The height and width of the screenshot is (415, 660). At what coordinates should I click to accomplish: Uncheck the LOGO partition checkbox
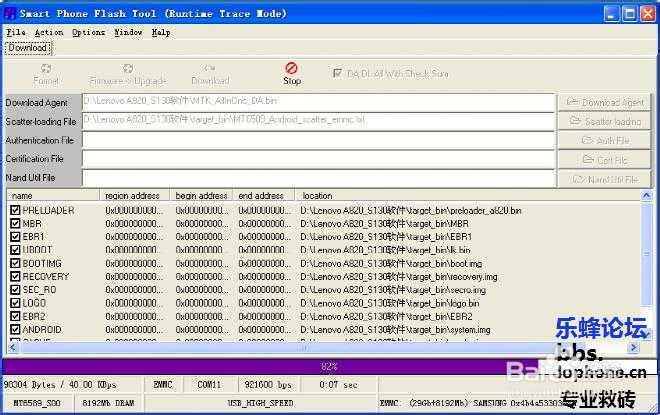[15, 303]
